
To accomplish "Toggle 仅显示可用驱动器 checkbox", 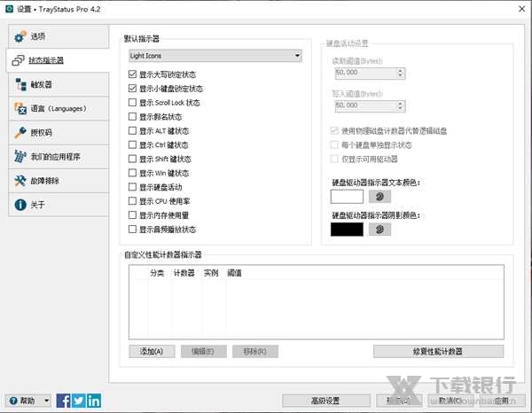I will [x=334, y=159].
